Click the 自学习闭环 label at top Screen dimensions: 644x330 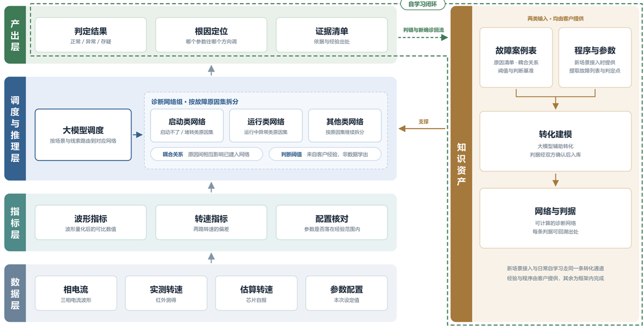click(x=423, y=5)
